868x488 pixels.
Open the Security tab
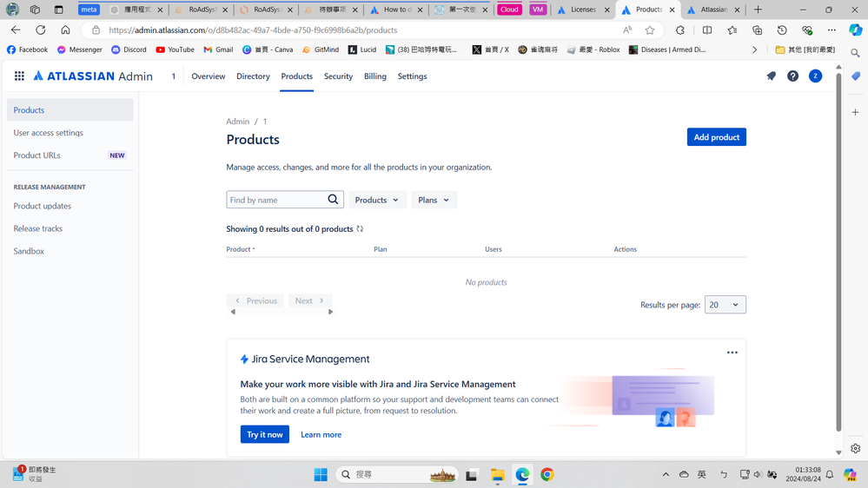pyautogui.click(x=338, y=76)
